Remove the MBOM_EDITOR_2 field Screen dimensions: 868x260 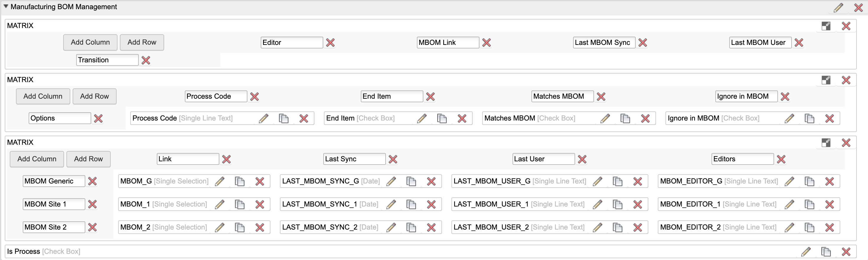[829, 227]
